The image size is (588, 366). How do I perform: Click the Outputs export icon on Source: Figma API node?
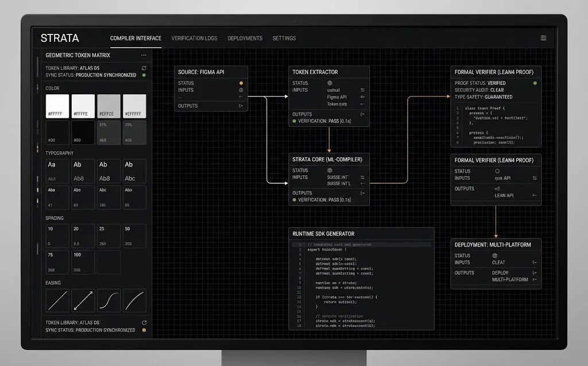pyautogui.click(x=241, y=106)
